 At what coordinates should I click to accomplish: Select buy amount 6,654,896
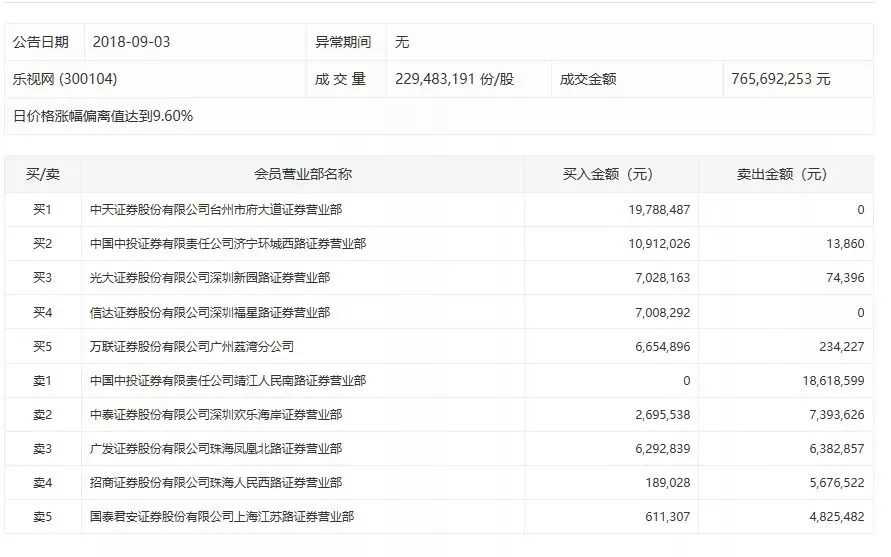[663, 347]
